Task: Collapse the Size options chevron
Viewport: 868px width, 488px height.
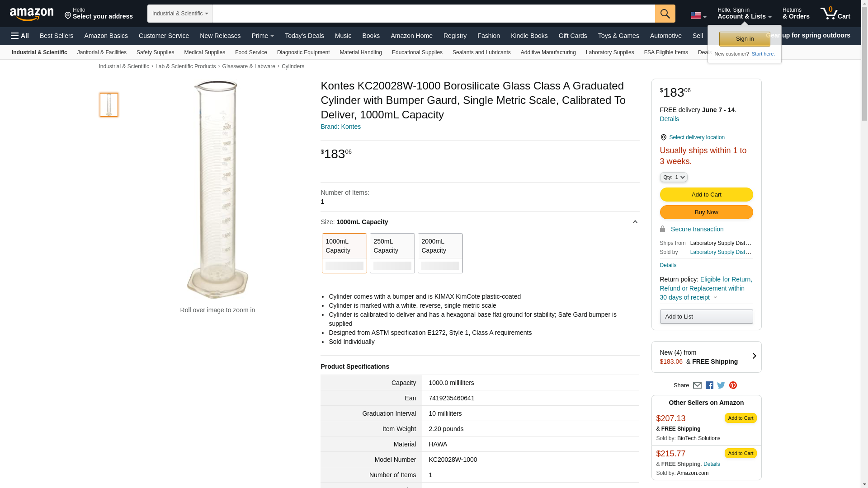Action: 635,222
